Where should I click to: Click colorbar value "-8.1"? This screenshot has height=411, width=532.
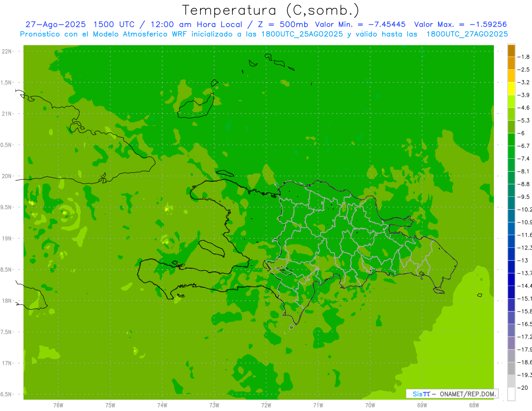pos(524,171)
